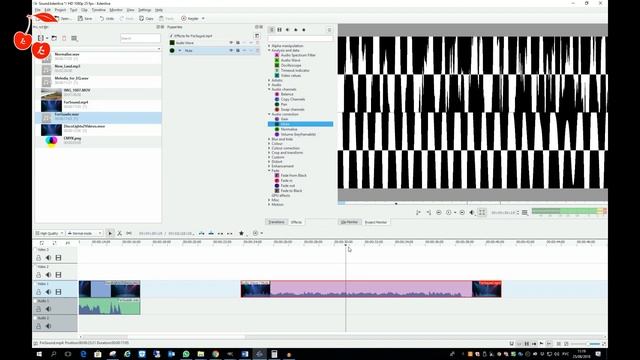Select the Volume (keyframable) effect
Screen dimensions: 640x360
[x=298, y=134]
